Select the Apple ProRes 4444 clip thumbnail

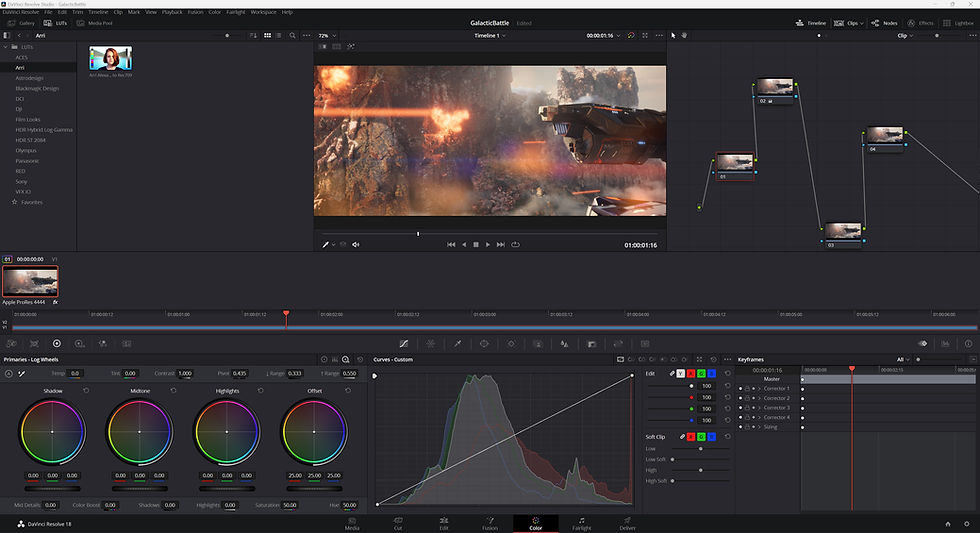pyautogui.click(x=30, y=281)
